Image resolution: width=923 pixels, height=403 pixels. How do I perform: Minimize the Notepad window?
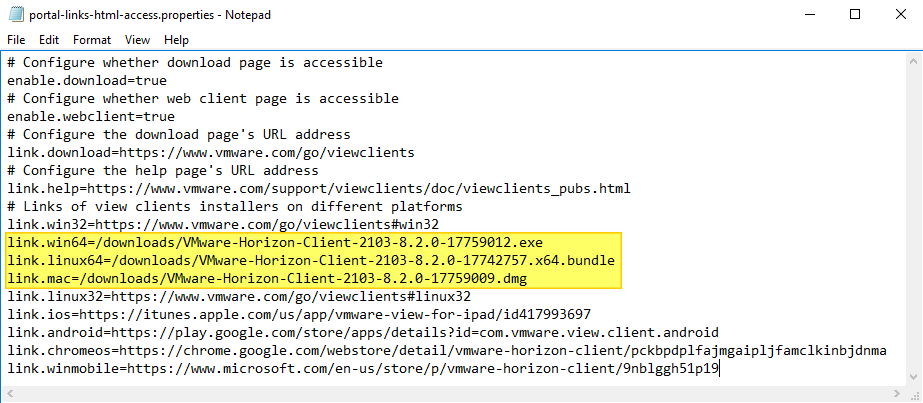click(x=810, y=15)
